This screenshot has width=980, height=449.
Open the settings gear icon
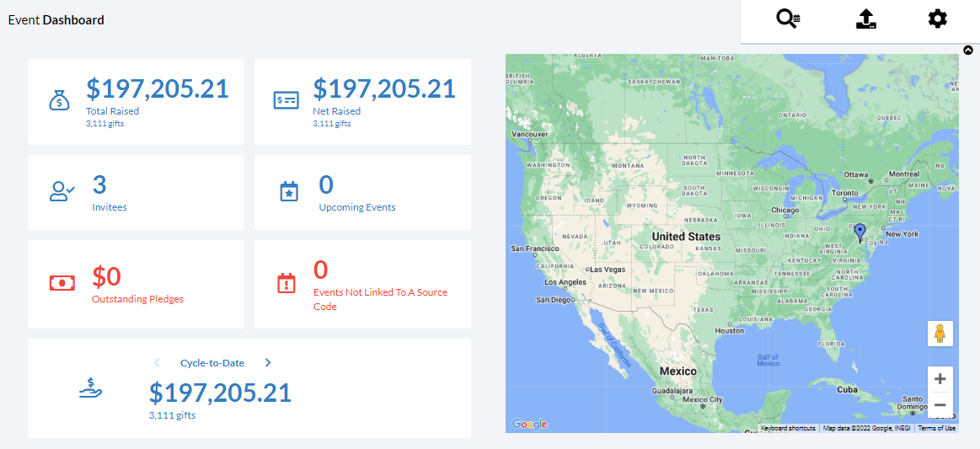[x=938, y=19]
